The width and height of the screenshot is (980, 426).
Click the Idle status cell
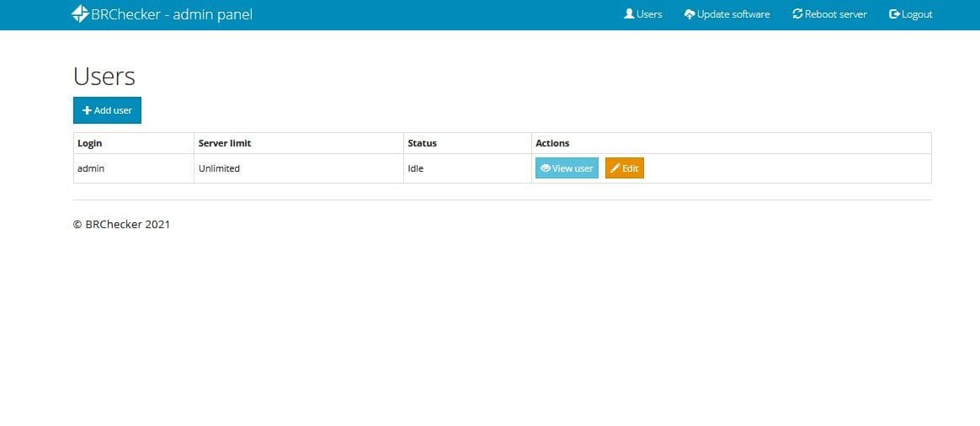click(467, 168)
